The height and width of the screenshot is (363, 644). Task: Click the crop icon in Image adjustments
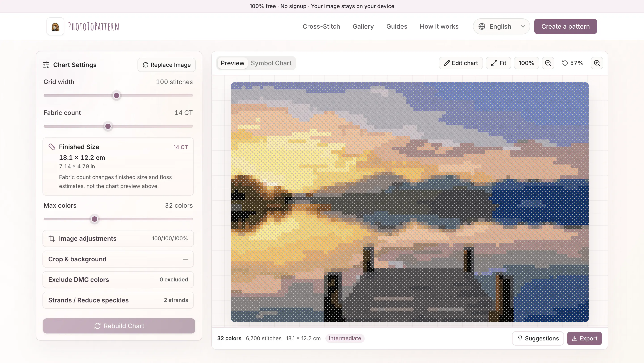coord(52,238)
